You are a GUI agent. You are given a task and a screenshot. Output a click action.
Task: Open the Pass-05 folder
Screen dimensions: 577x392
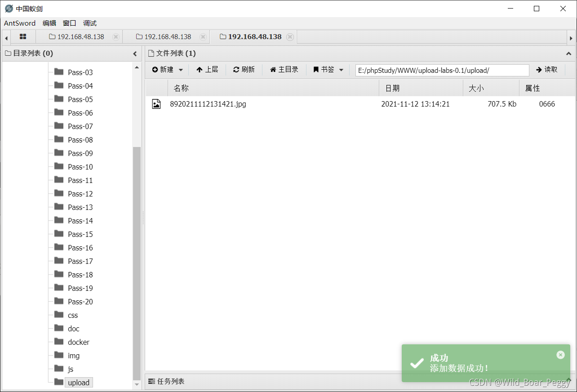click(x=80, y=99)
